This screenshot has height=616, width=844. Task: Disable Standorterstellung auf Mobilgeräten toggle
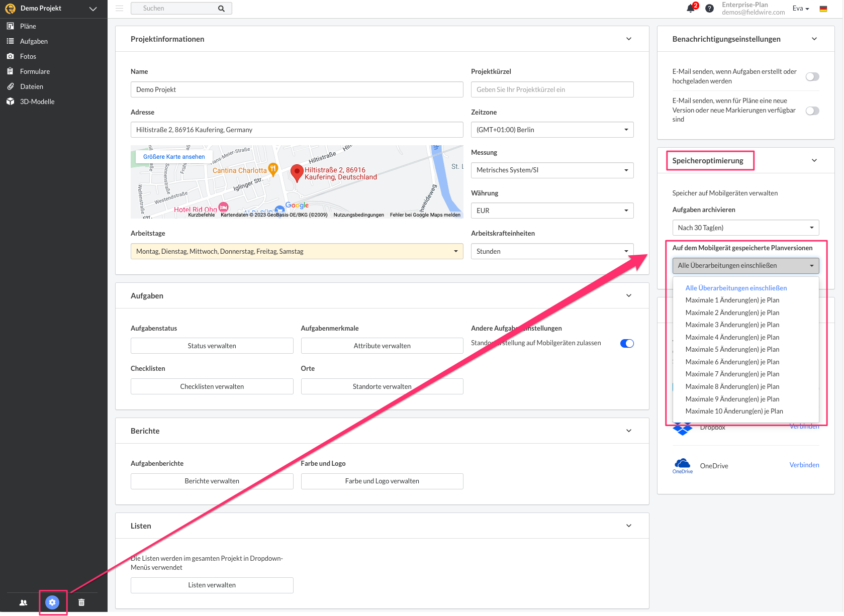[627, 343]
